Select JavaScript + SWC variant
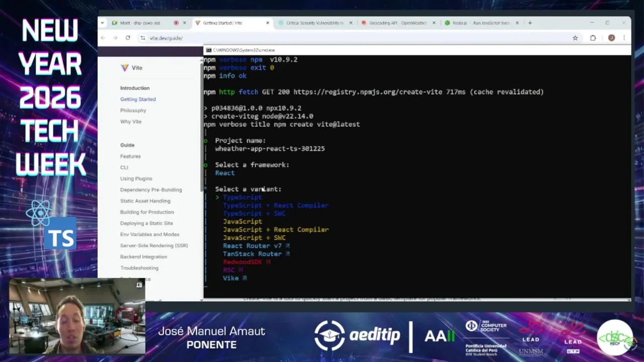Viewport: 644px width, 362px height. point(254,237)
